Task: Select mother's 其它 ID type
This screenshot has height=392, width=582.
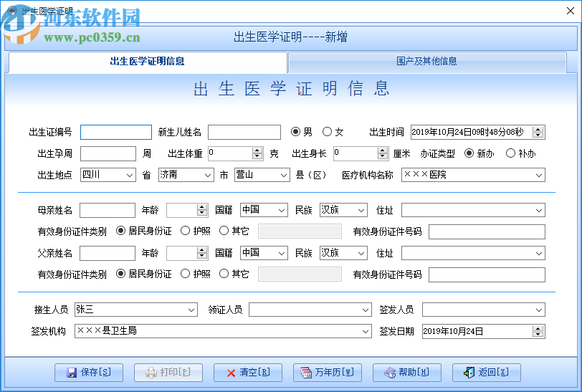Action: [224, 231]
